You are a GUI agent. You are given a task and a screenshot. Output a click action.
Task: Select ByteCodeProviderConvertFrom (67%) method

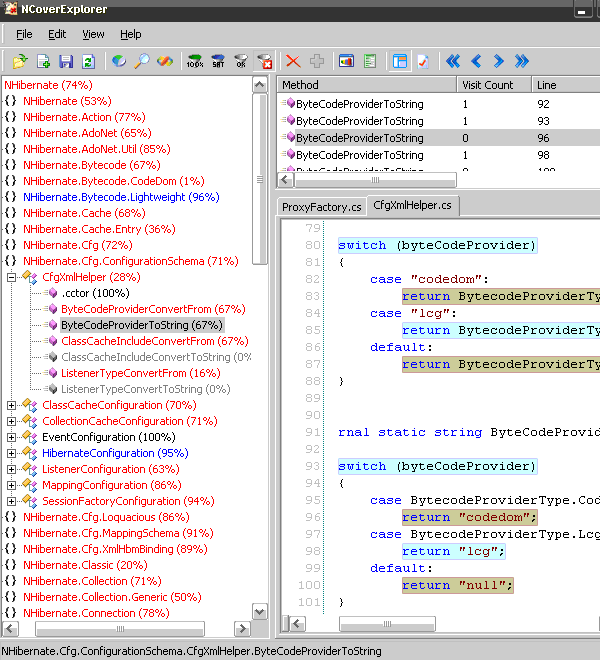tap(153, 309)
